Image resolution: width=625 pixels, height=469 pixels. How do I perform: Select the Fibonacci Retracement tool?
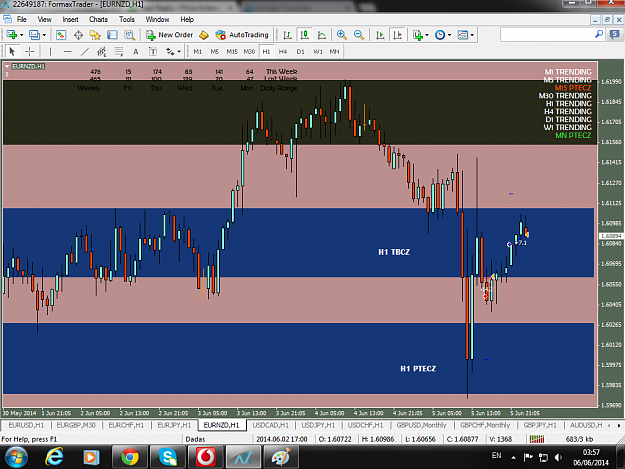point(119,51)
